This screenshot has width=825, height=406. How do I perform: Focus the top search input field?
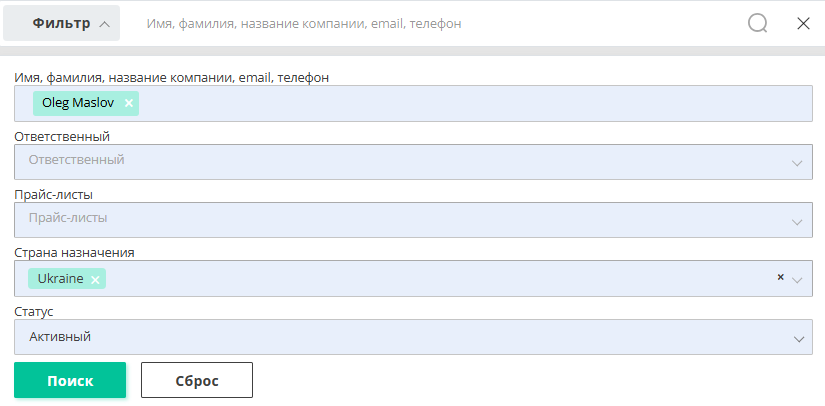437,24
